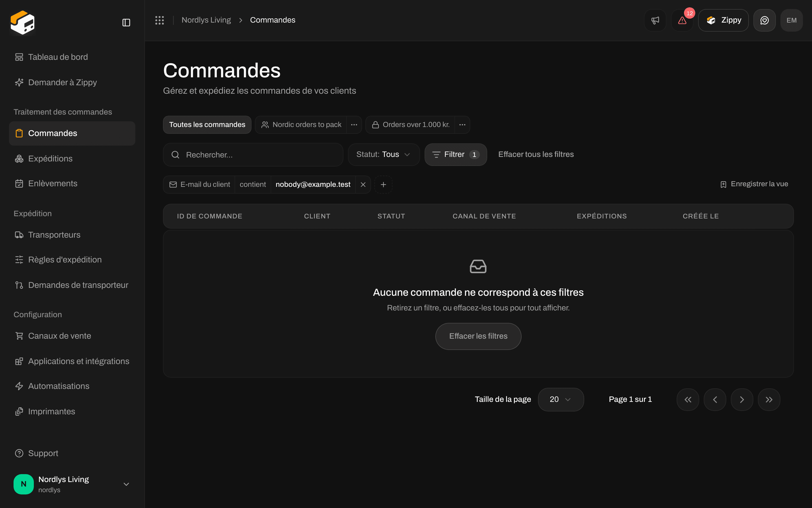812x508 pixels.
Task: Go to the previous page
Action: pyautogui.click(x=715, y=399)
